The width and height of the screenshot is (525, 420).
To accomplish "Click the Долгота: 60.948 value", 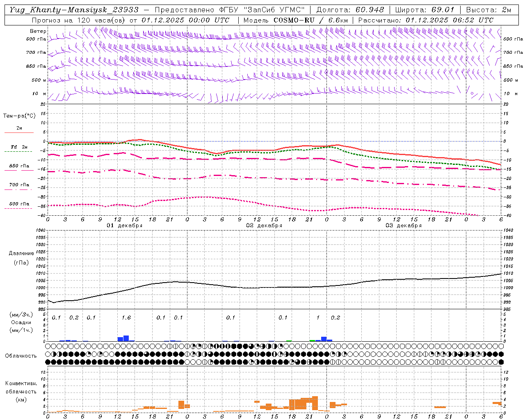I will point(350,10).
